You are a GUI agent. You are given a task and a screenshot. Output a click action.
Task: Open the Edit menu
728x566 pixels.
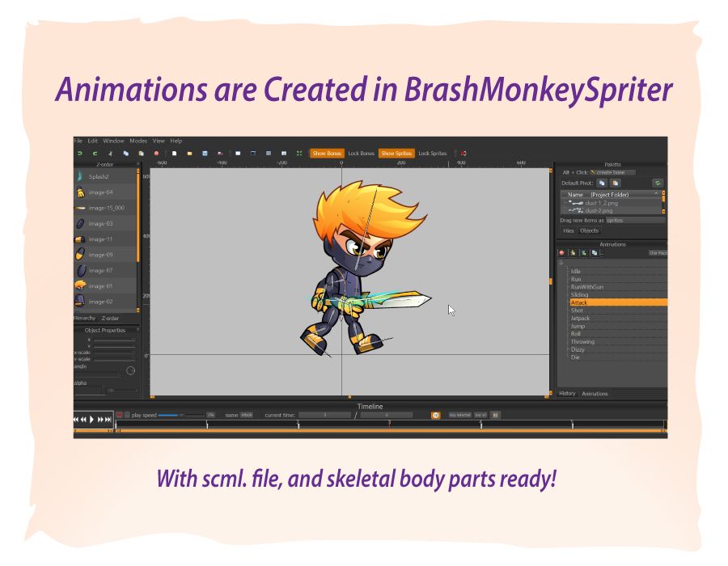coord(93,141)
